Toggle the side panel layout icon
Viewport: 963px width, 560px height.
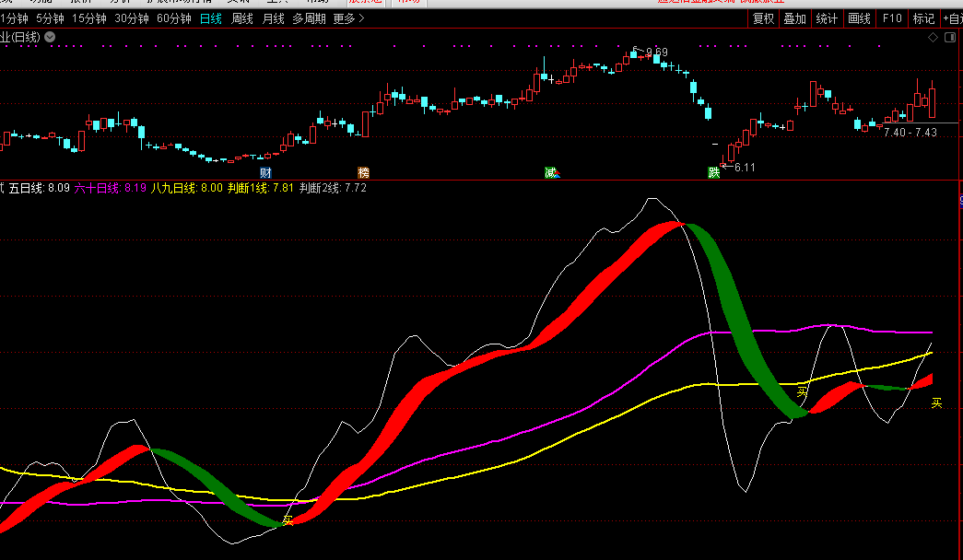(950, 37)
